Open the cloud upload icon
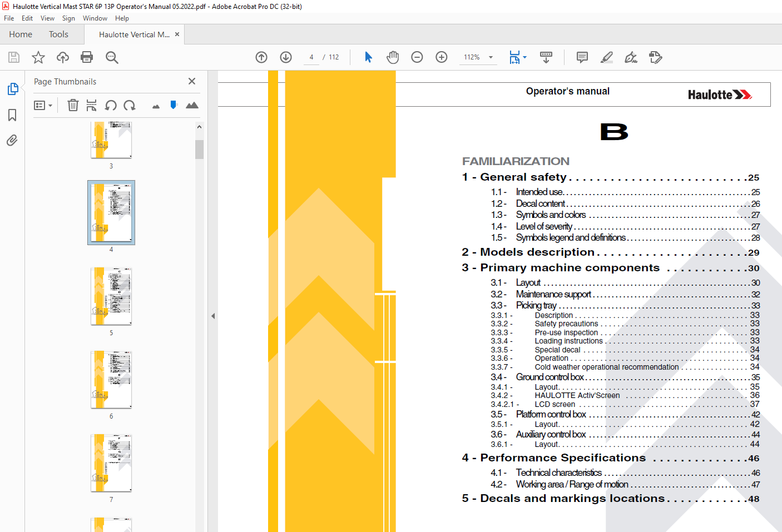This screenshot has height=532, width=782. point(63,57)
